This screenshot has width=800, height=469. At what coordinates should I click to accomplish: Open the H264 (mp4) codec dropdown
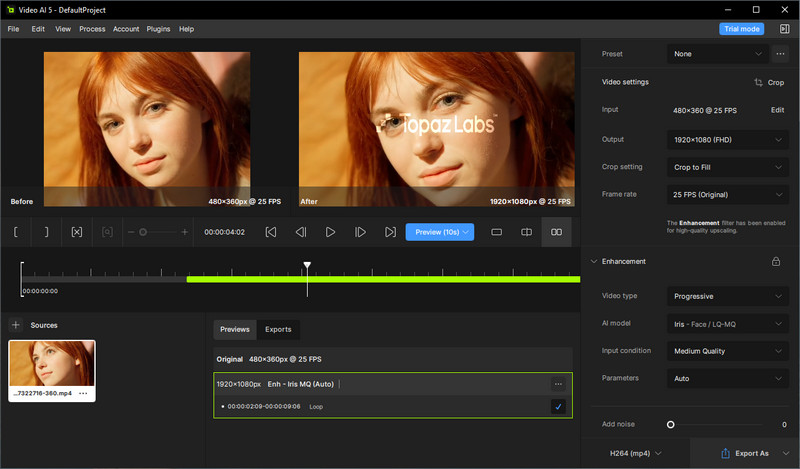(x=636, y=453)
